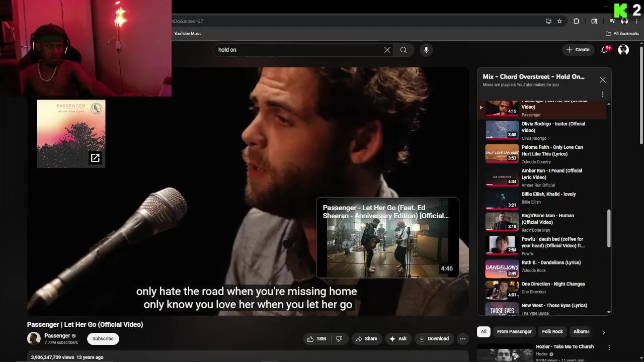Viewport: 644px width, 362px height.
Task: Close the Mix playlist panel
Action: pyautogui.click(x=603, y=79)
